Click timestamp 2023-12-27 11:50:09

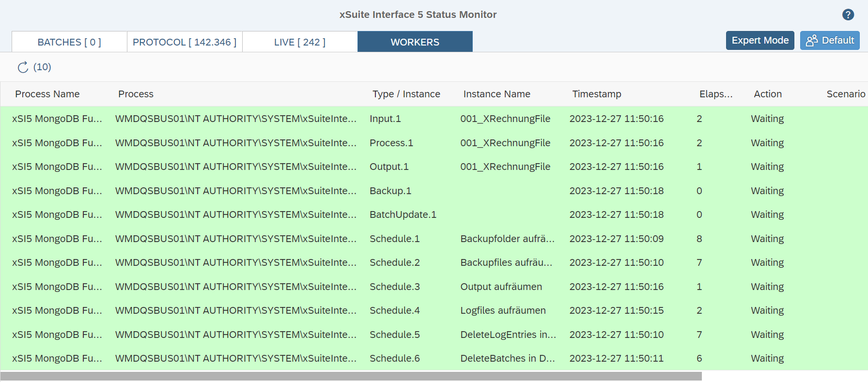click(x=617, y=239)
